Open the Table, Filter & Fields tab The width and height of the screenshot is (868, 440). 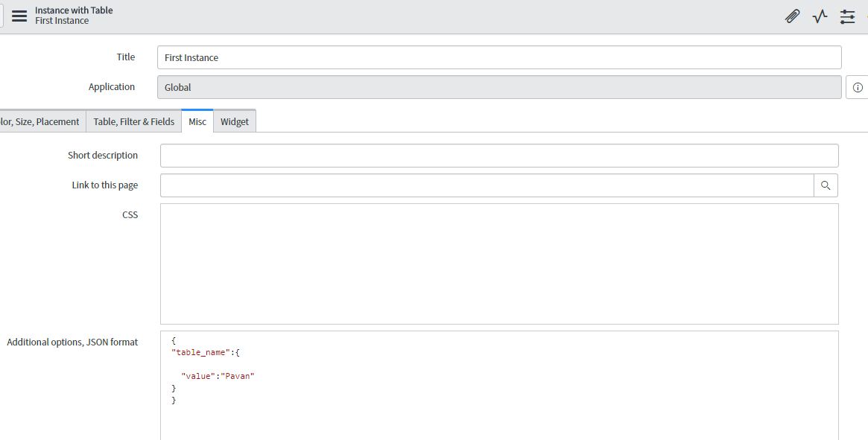[133, 121]
